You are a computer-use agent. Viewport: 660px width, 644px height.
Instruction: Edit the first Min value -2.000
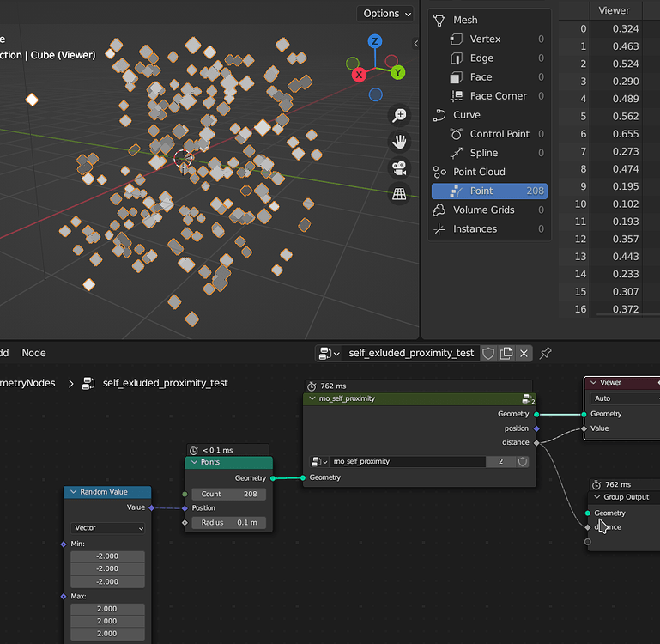[107, 556]
